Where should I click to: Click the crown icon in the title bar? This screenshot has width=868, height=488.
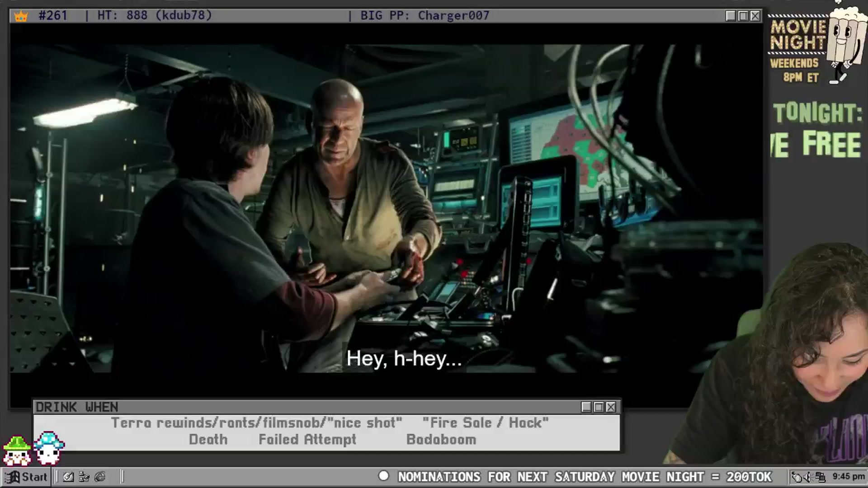coord(21,16)
